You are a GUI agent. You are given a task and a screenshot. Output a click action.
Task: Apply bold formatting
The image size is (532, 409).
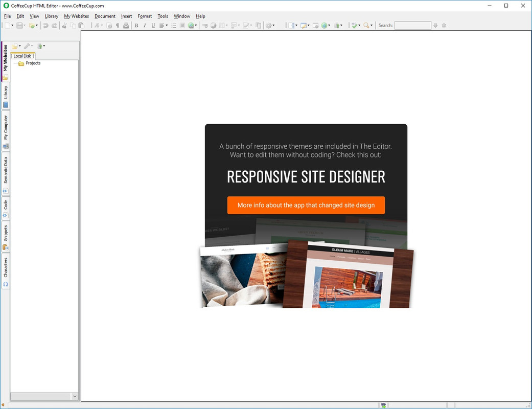136,26
